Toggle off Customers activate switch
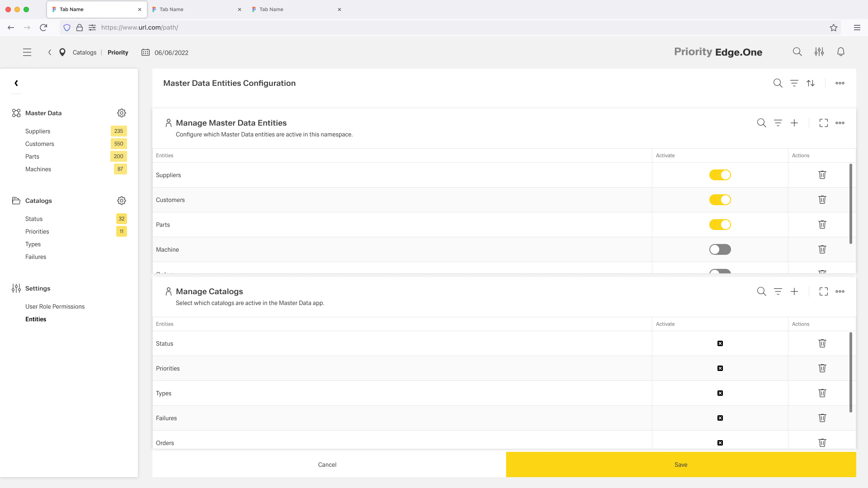This screenshot has height=488, width=868. (x=720, y=200)
